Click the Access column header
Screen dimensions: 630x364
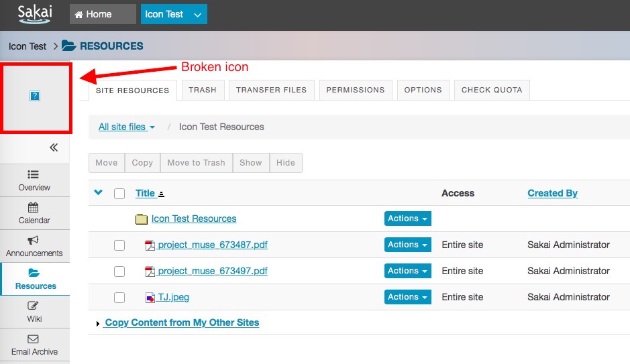(x=458, y=193)
